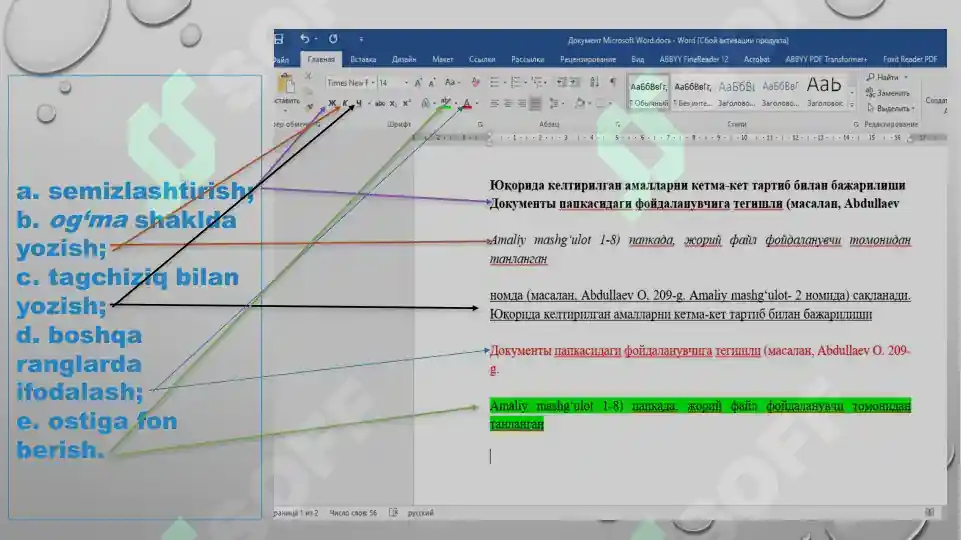Click the strikethrough abc icon
This screenshot has width=961, height=540.
click(x=380, y=104)
